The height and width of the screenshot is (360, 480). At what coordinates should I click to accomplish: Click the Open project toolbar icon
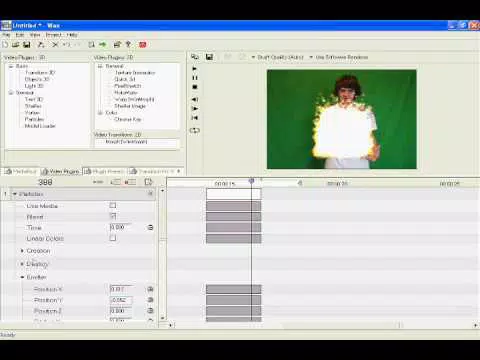[15, 44]
